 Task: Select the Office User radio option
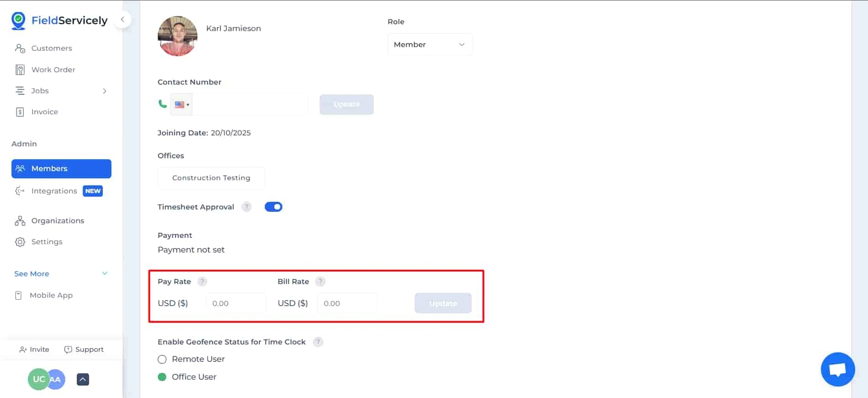(x=162, y=377)
